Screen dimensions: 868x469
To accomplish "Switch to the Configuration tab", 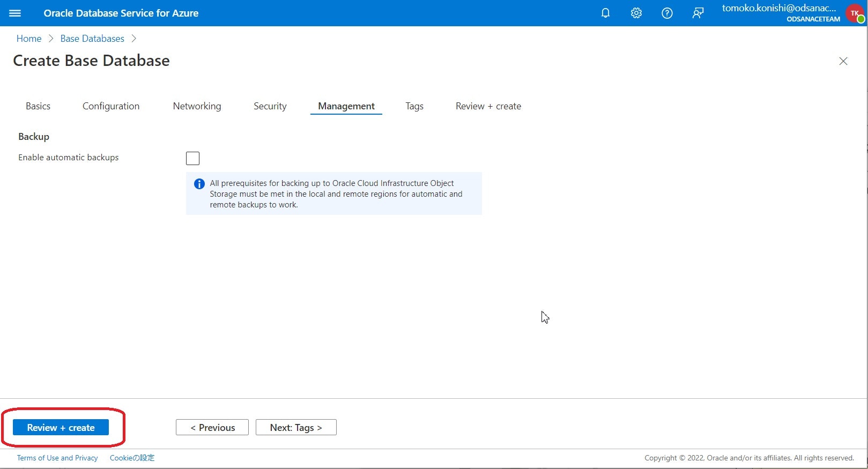I will 111,106.
